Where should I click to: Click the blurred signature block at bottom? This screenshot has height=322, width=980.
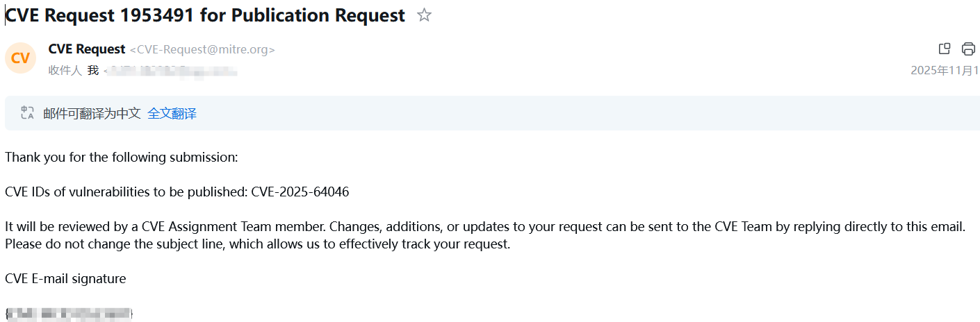(69, 314)
